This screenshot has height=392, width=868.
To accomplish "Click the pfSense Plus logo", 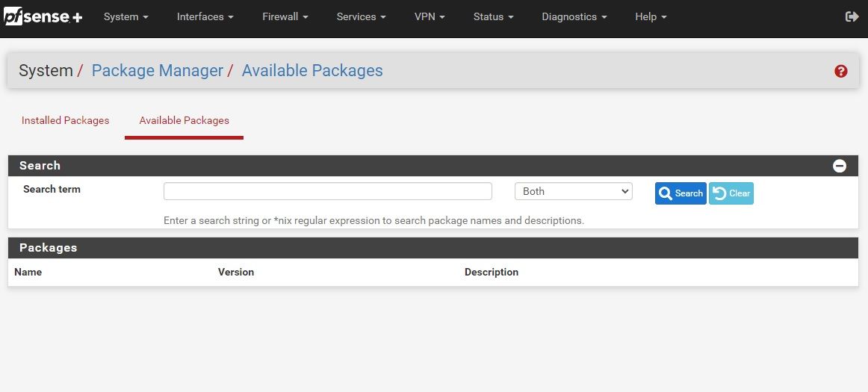I will click(43, 16).
